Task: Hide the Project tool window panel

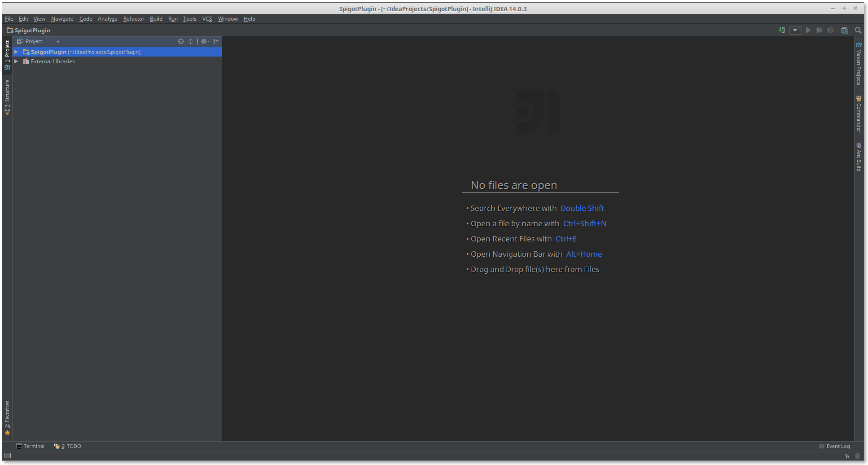Action: click(x=216, y=41)
